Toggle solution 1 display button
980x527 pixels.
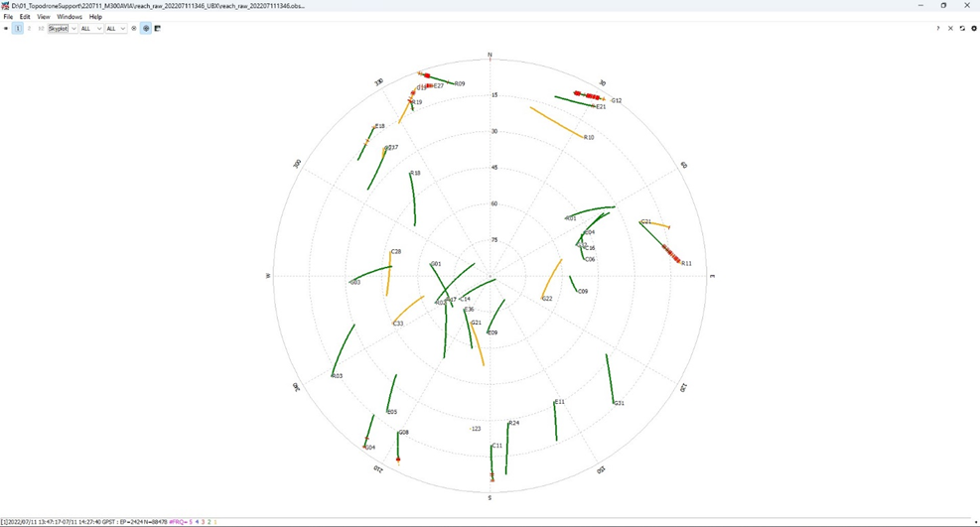(x=18, y=29)
